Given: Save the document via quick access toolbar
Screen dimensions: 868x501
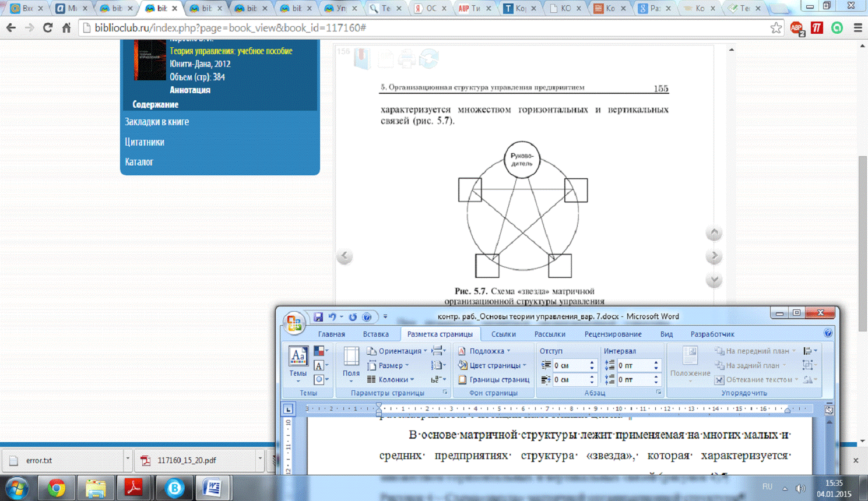Looking at the screenshot, I should click(x=318, y=317).
